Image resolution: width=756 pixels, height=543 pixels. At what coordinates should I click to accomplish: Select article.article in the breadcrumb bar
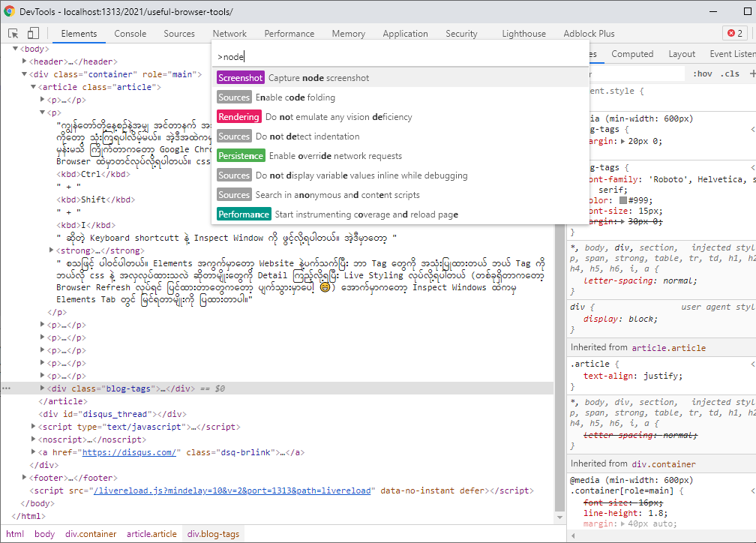[151, 534]
